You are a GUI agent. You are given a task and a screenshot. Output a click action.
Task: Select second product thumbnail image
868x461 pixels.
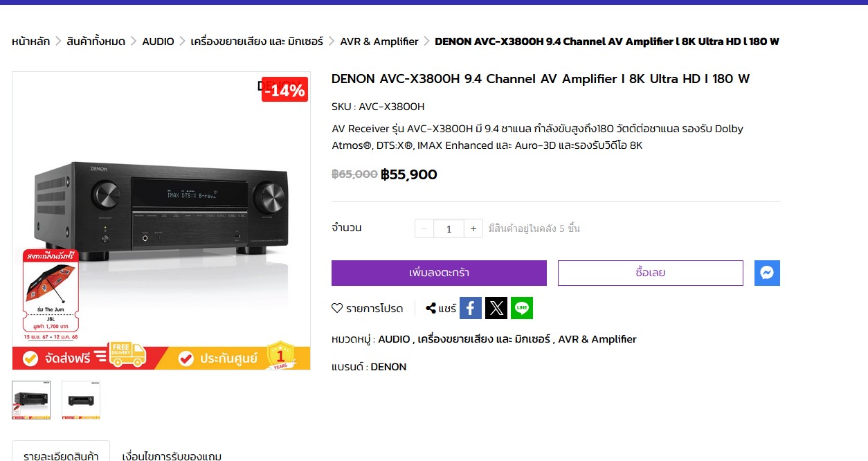(81, 400)
